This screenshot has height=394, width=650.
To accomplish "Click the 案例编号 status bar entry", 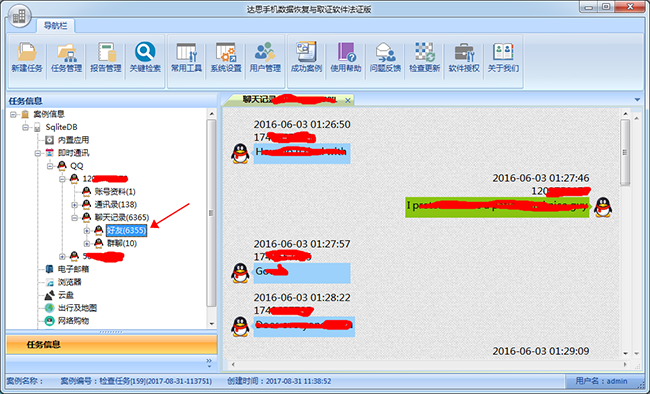I will pyautogui.click(x=136, y=381).
